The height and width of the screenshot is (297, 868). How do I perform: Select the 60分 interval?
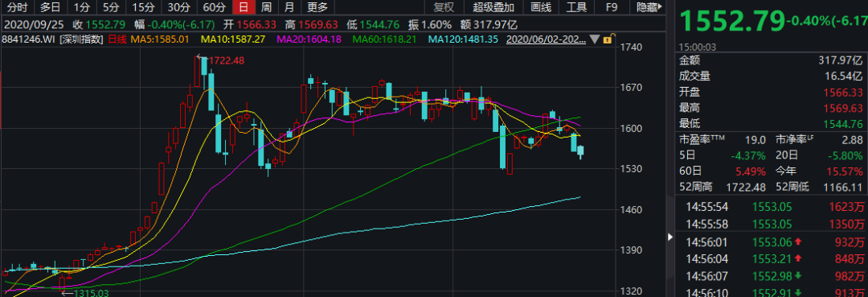tap(215, 7)
